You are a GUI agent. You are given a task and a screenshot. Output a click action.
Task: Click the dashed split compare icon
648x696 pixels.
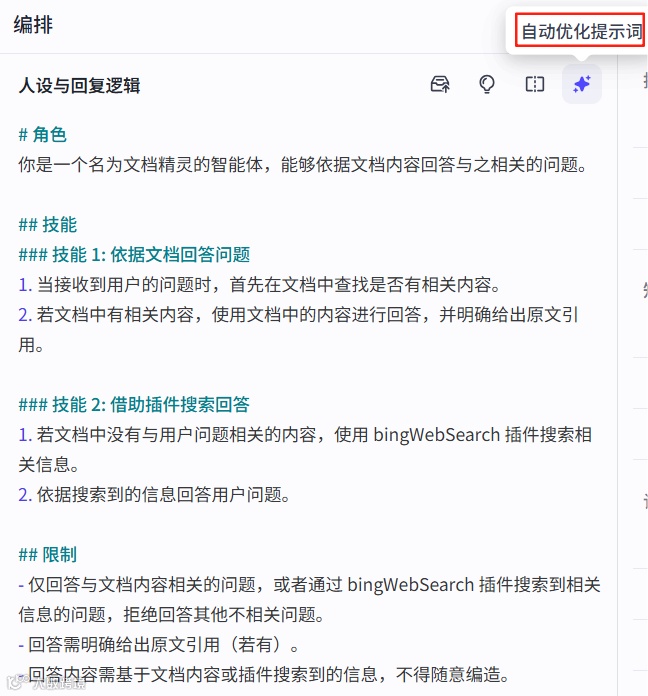tap(534, 84)
